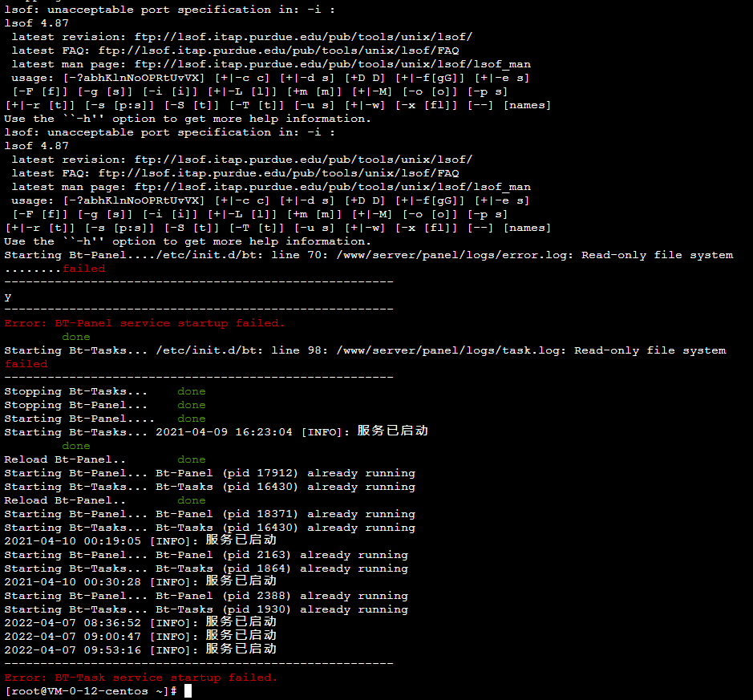The image size is (753, 700).
Task: Click '(pid 1930)' in the Bt-Tasks already running line
Action: pyautogui.click(x=257, y=609)
